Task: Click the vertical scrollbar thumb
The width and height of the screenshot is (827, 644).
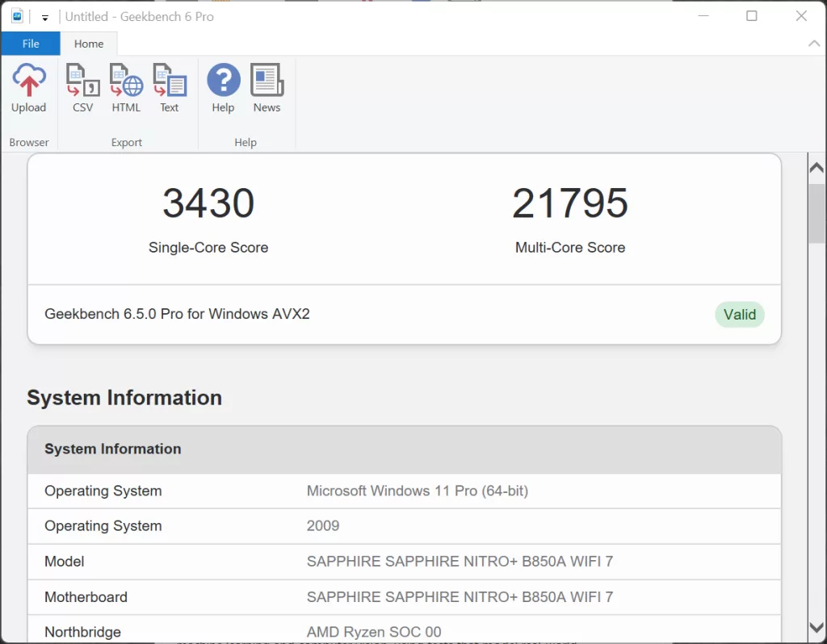Action: 817,213
